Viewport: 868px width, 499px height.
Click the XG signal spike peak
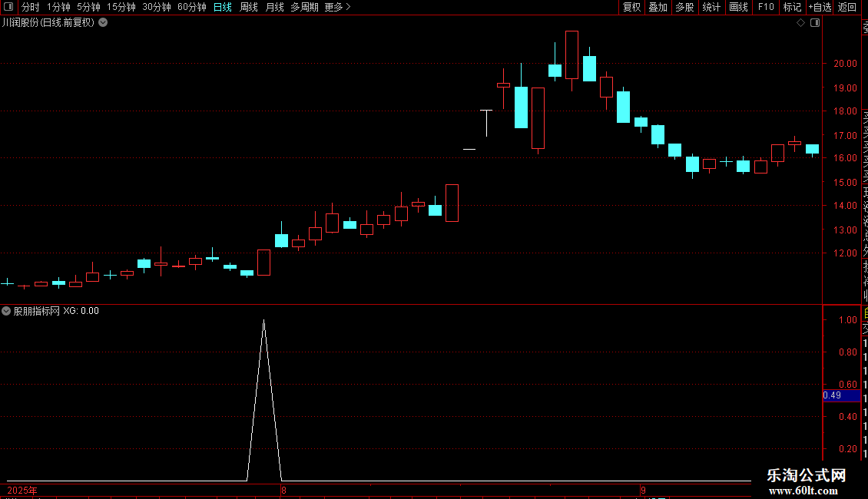(264, 321)
